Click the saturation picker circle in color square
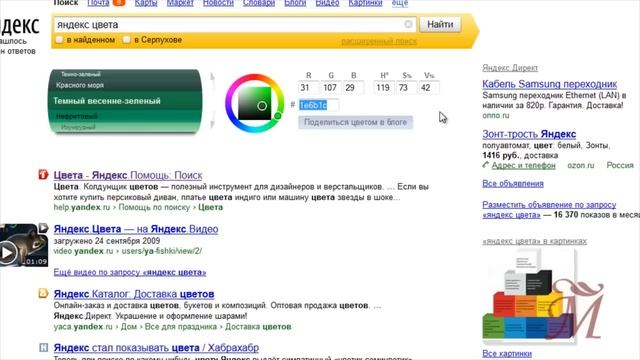 click(x=262, y=106)
